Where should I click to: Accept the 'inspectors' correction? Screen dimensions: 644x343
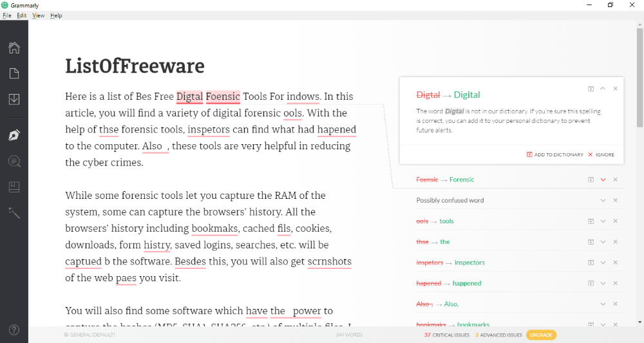[x=469, y=263]
